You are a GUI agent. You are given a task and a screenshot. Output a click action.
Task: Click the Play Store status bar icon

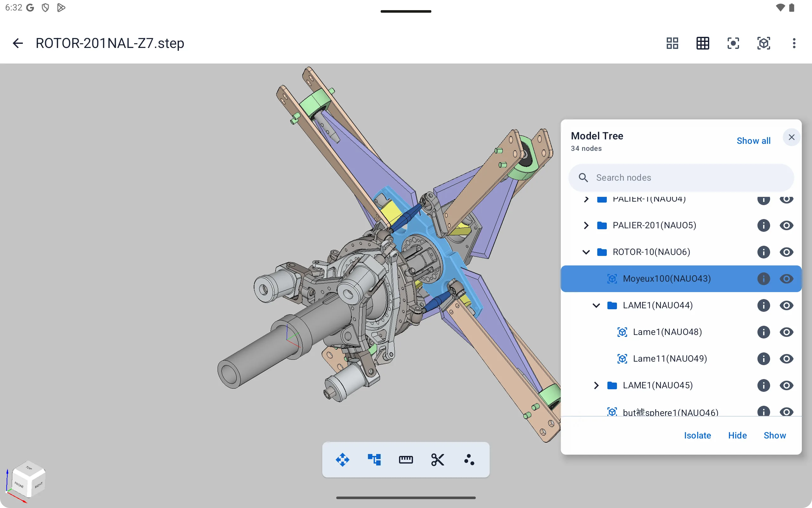(61, 8)
